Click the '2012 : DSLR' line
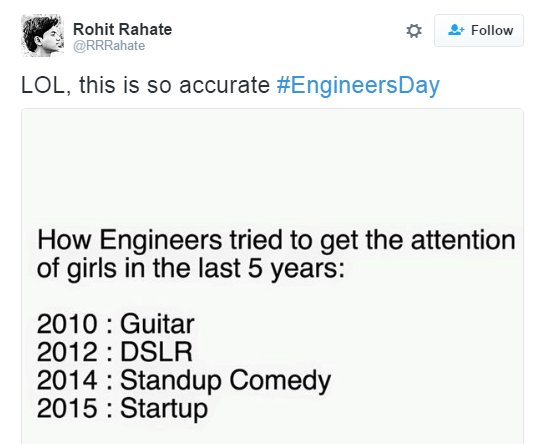This screenshot has height=444, width=547. [x=114, y=352]
